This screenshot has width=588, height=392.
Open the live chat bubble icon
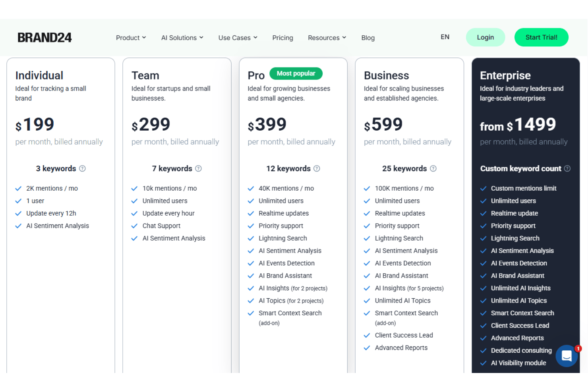pyautogui.click(x=567, y=356)
